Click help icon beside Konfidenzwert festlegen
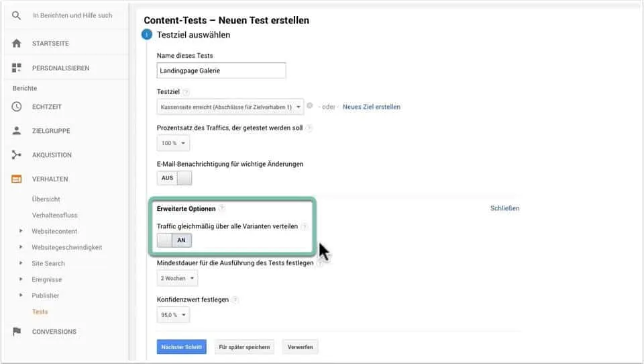The height and width of the screenshot is (364, 644). (235, 300)
